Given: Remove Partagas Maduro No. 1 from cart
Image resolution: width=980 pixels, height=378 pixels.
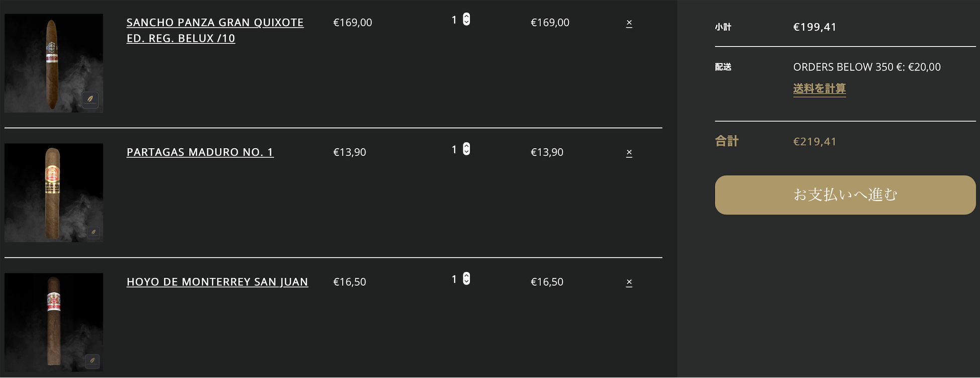Looking at the screenshot, I should point(629,152).
